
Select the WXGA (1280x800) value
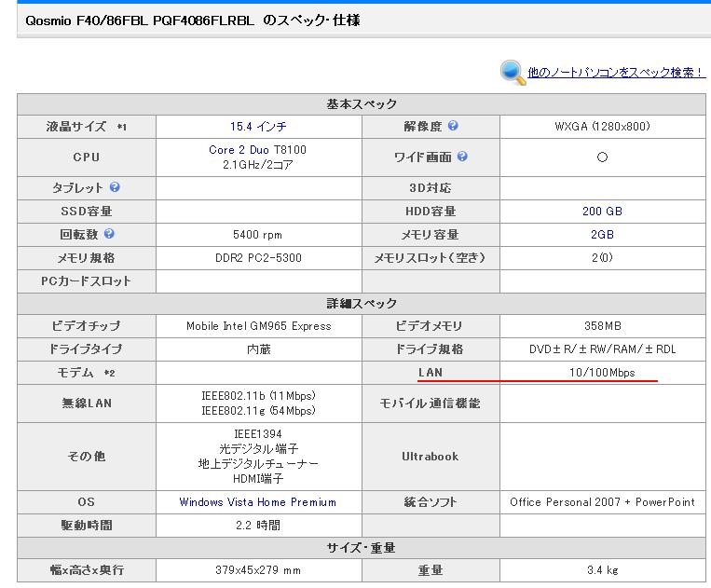tap(602, 127)
